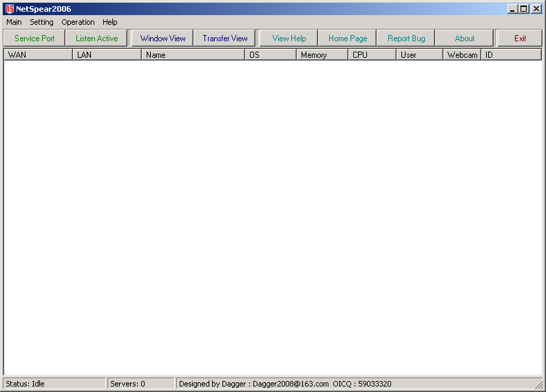Open the About dialog button

(x=464, y=39)
